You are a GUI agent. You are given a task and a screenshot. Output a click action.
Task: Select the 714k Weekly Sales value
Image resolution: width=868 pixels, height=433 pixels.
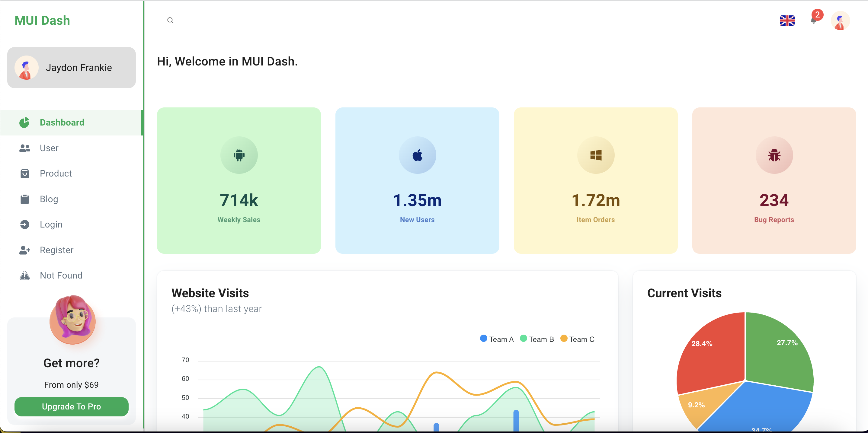(x=239, y=200)
